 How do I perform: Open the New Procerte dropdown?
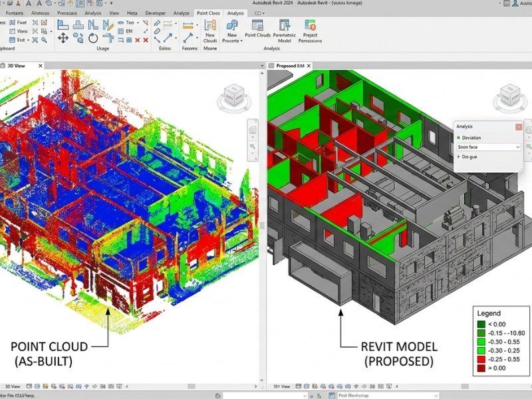coord(232,31)
